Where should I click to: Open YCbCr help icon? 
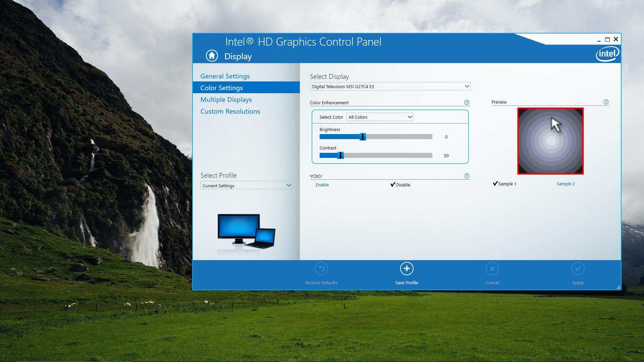coord(467,176)
